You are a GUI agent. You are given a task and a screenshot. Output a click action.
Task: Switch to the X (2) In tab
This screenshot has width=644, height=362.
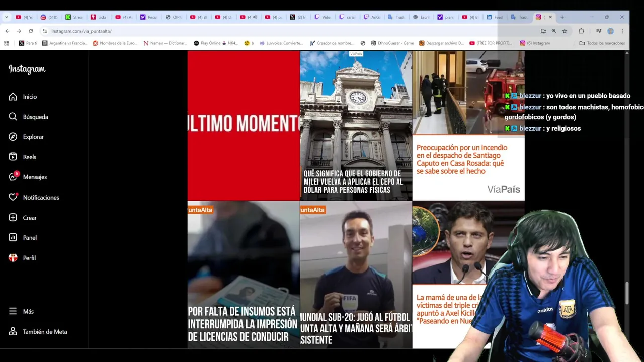click(x=298, y=17)
